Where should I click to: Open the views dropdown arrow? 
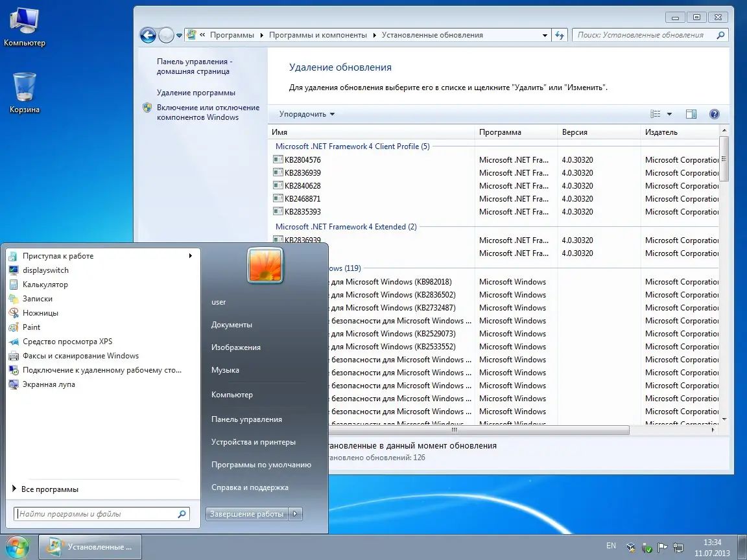669,113
